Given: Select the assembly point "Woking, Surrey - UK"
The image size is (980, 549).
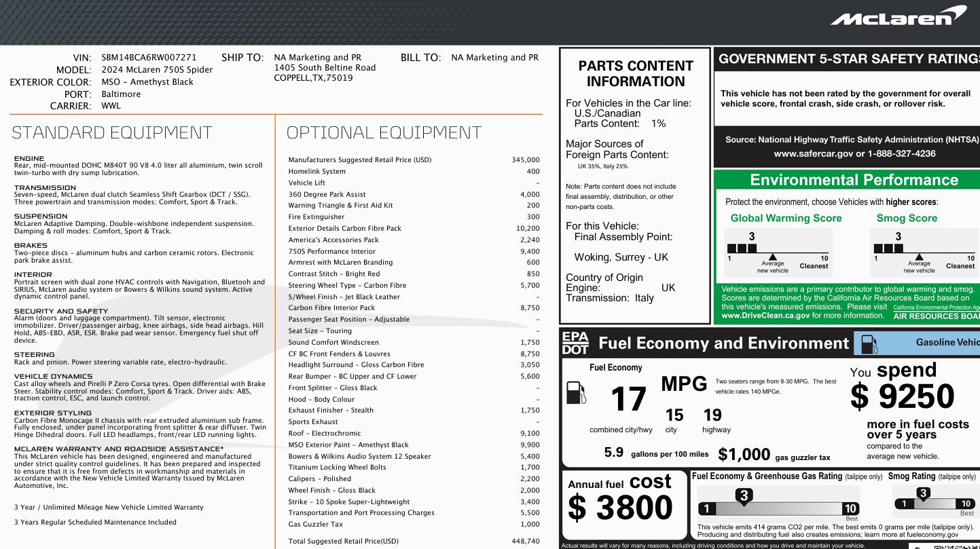Looking at the screenshot, I should (621, 258).
